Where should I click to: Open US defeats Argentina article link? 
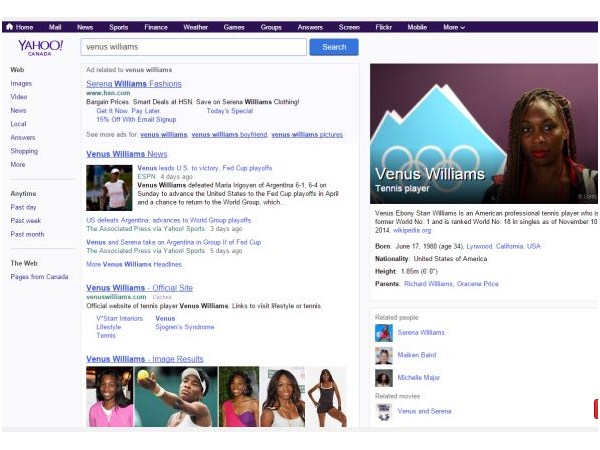169,220
